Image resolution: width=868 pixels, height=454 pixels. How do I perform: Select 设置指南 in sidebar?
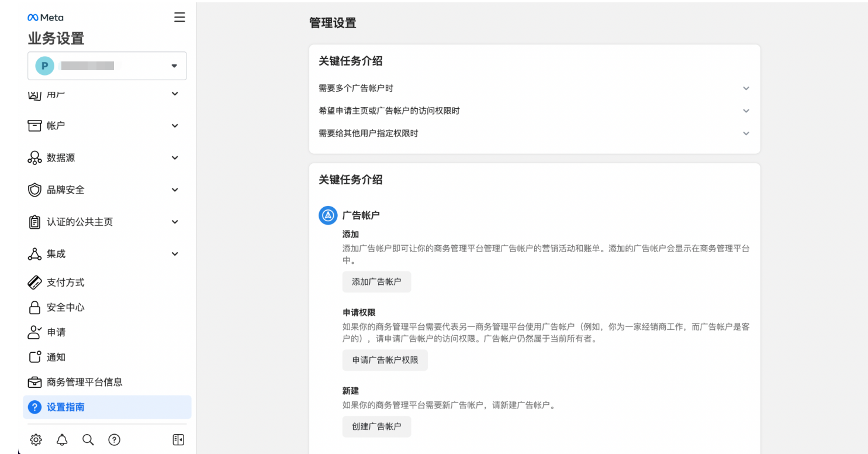(107, 407)
